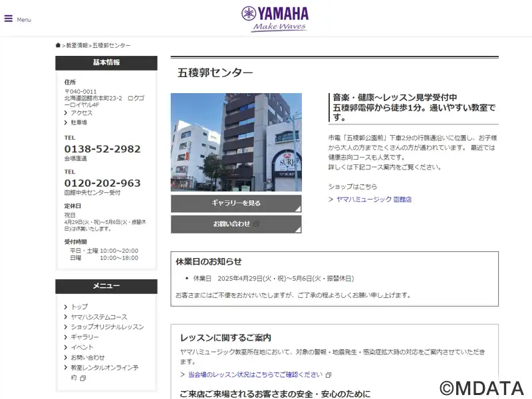Open the 駐車場 link

tap(78, 122)
